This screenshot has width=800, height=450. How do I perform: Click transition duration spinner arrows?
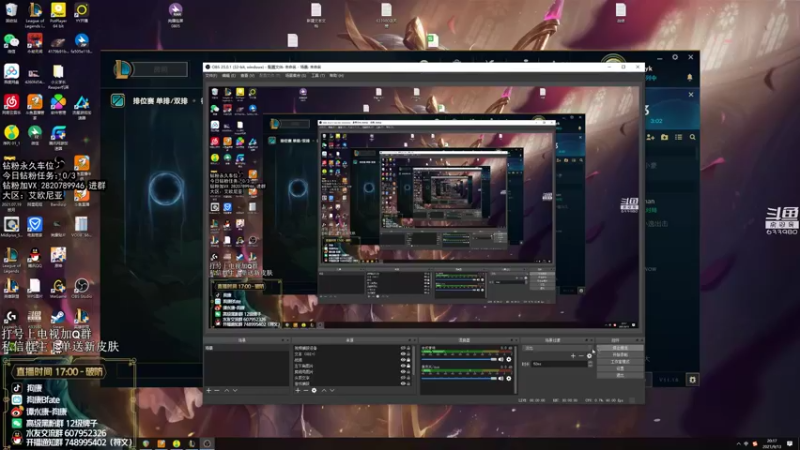pos(590,364)
